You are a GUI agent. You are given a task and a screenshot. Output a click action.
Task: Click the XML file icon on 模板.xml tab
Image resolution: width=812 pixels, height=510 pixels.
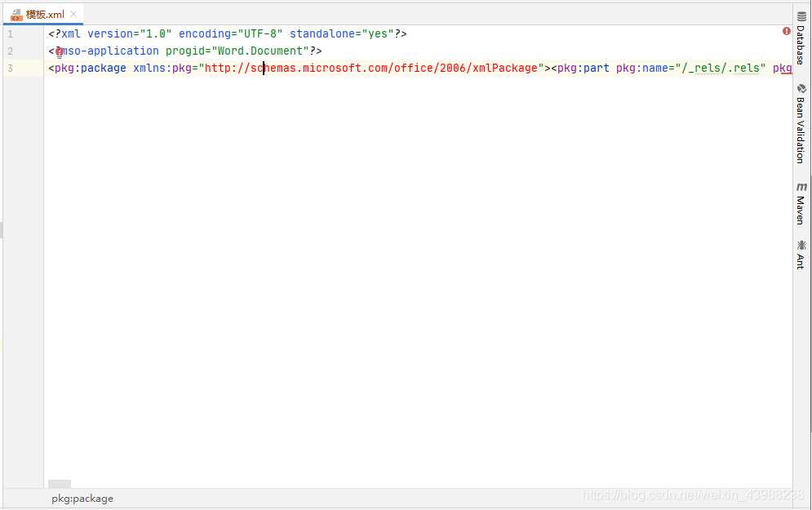tap(16, 15)
